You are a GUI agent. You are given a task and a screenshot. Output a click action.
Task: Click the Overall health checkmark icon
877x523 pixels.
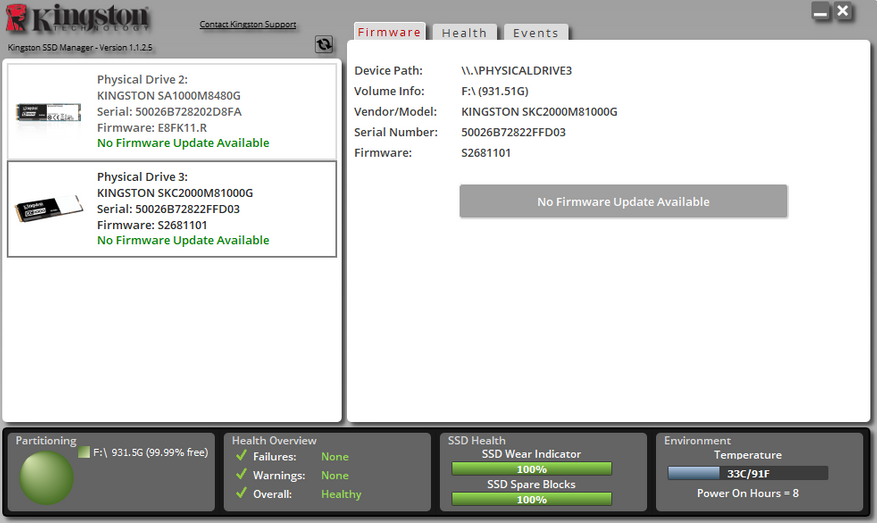click(240, 494)
